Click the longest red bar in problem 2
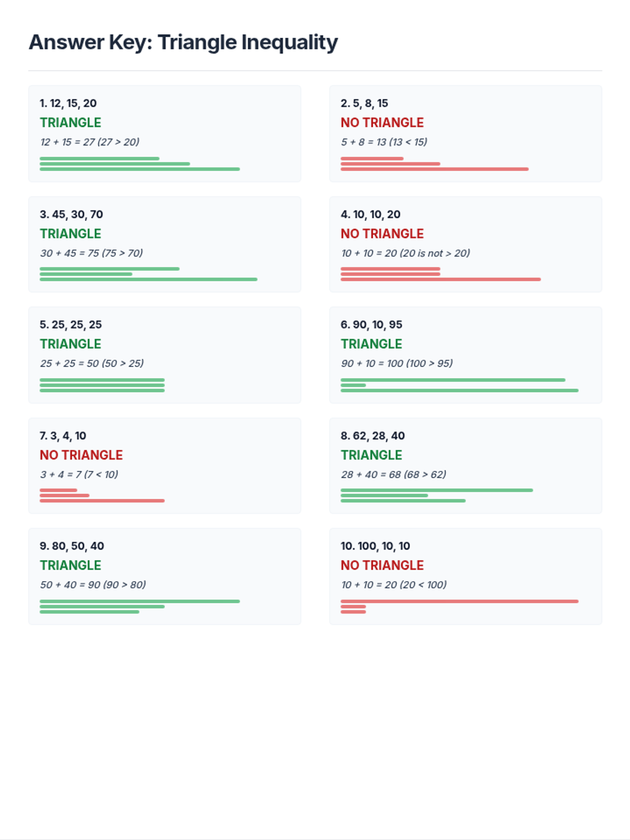The image size is (630, 840). click(x=434, y=169)
